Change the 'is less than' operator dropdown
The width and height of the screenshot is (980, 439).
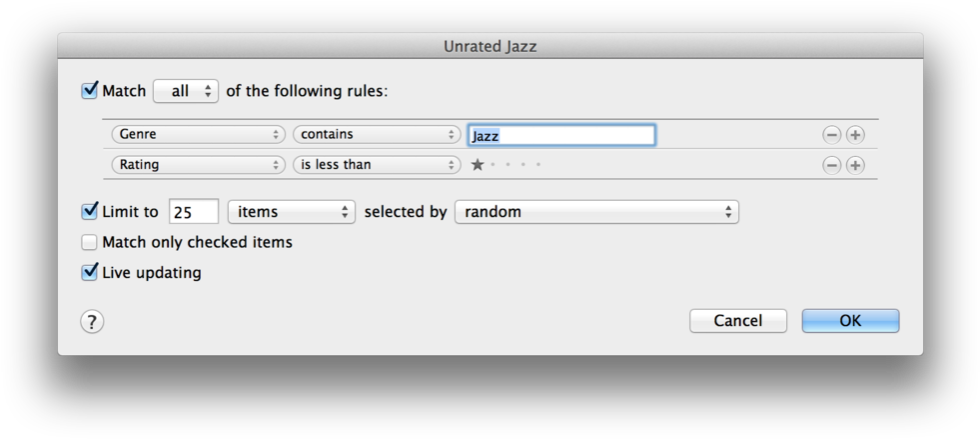click(376, 165)
